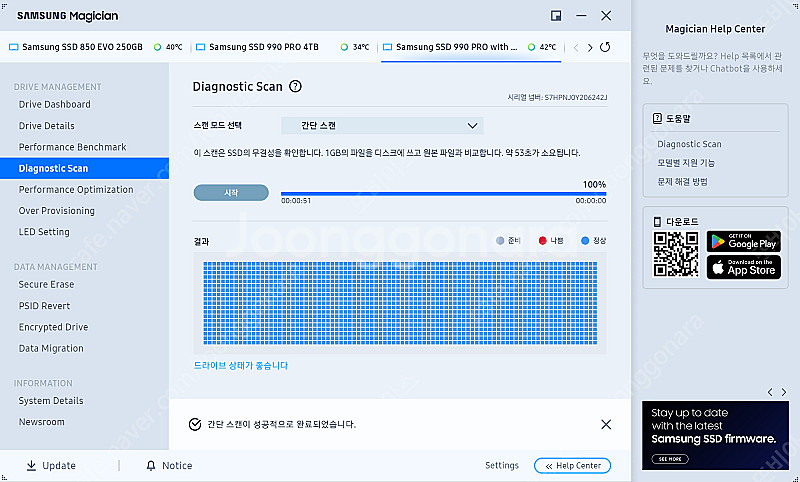This screenshot has width=800, height=482.
Task: Click the 100% progress value
Action: point(594,185)
